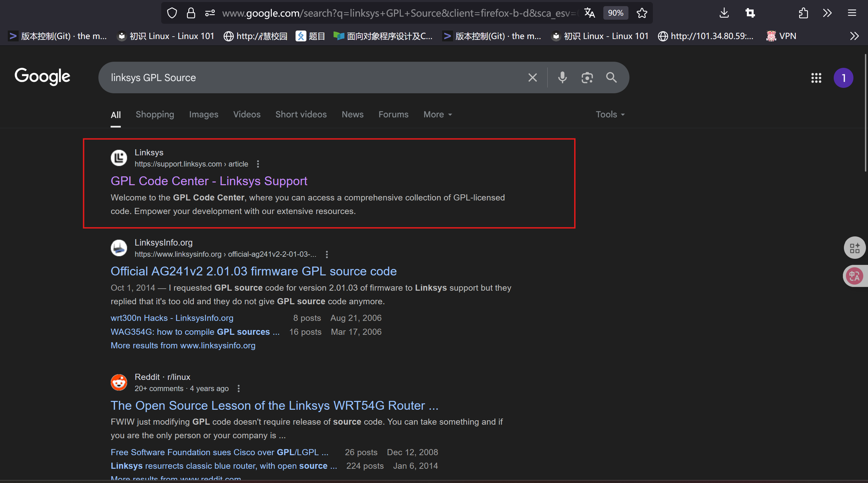Open first 初识 Linux - Linux 101 bookmark
The image size is (868, 483).
coord(165,36)
